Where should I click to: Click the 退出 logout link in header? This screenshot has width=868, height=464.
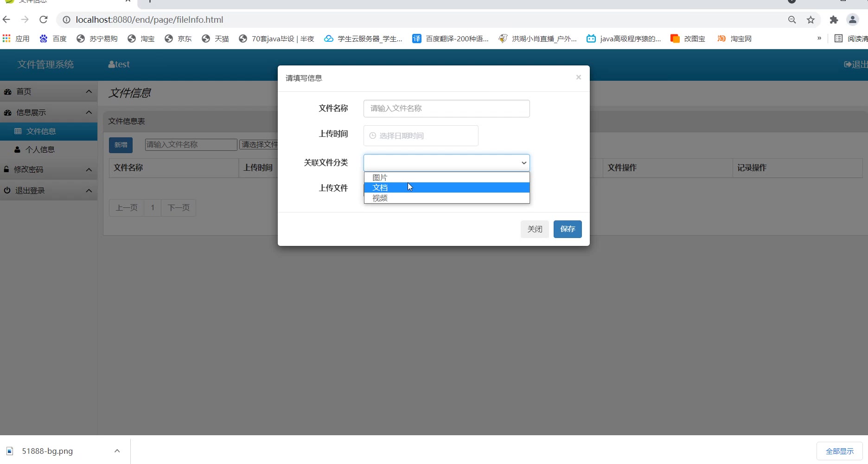click(x=856, y=64)
